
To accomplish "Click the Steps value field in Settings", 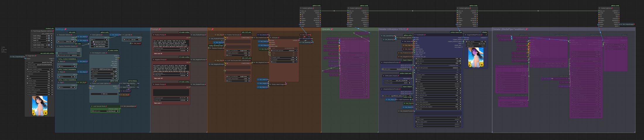I will click(67, 77).
